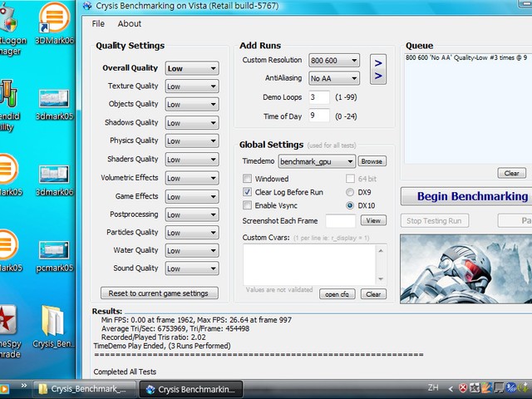Click the Time of Day input field

[x=319, y=116]
